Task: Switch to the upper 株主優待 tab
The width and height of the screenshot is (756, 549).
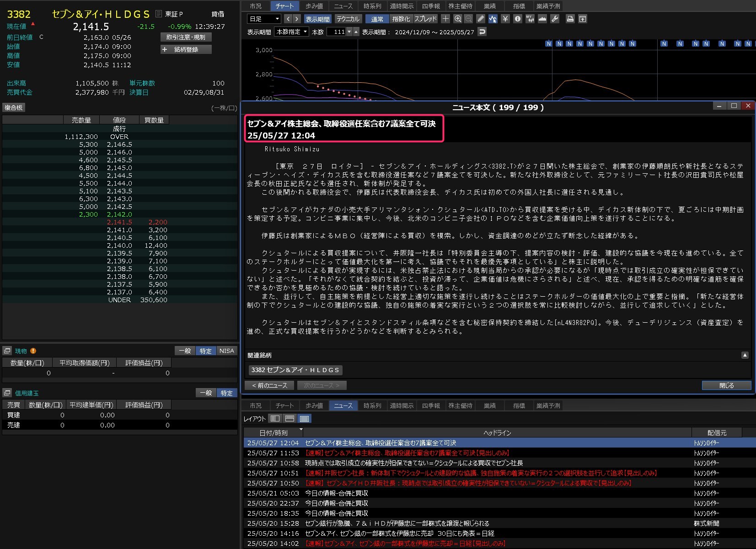Action: pos(460,6)
